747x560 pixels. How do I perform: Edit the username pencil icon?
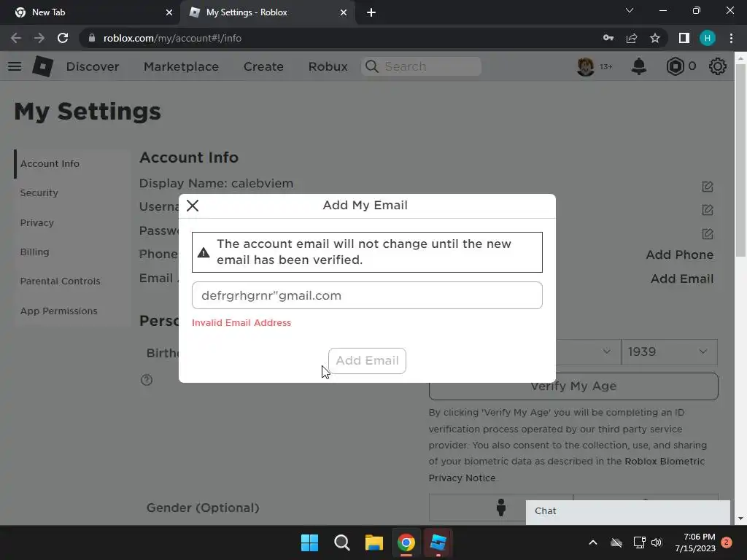(x=708, y=210)
